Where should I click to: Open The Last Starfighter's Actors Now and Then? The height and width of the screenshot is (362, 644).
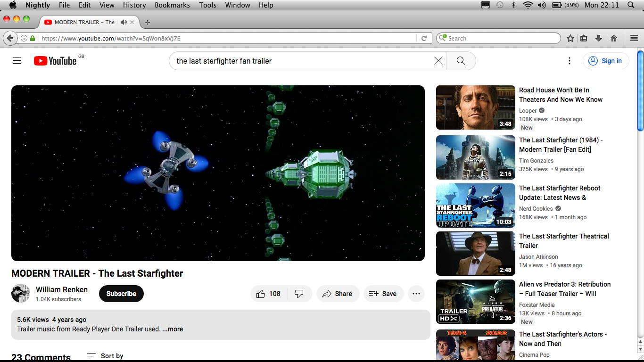point(563,339)
